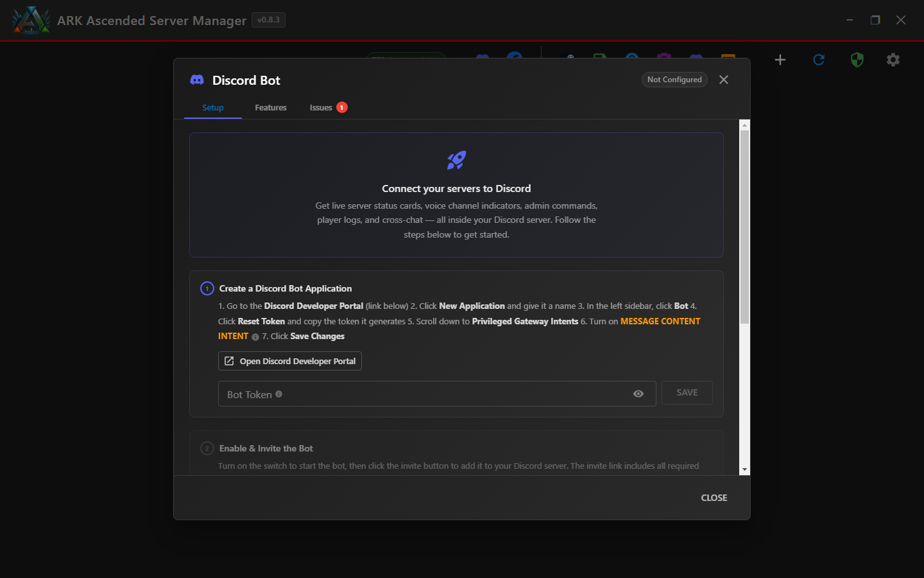Click the dialog vertical scrollbar thumb
The width and height of the screenshot is (924, 578).
pyautogui.click(x=744, y=227)
